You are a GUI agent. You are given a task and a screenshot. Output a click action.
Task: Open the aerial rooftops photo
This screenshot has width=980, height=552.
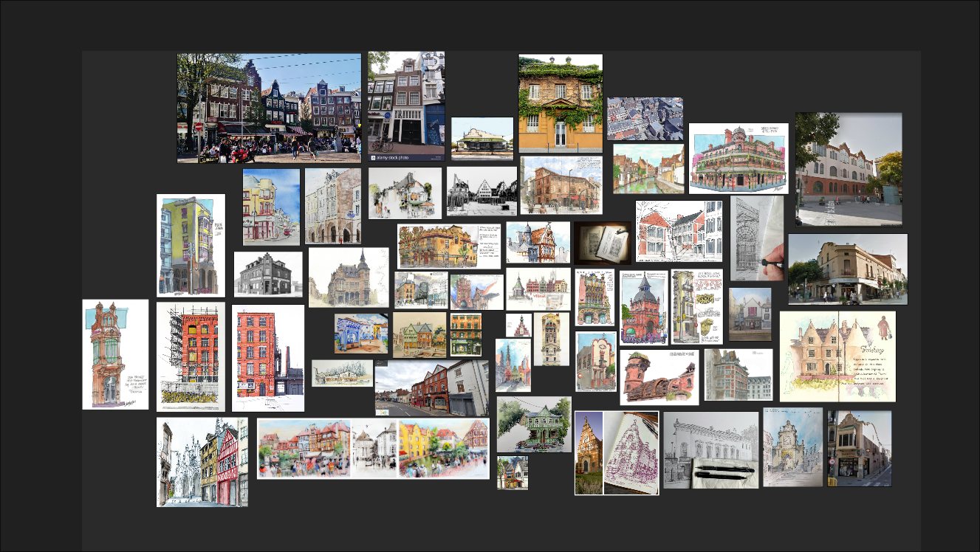pos(645,119)
